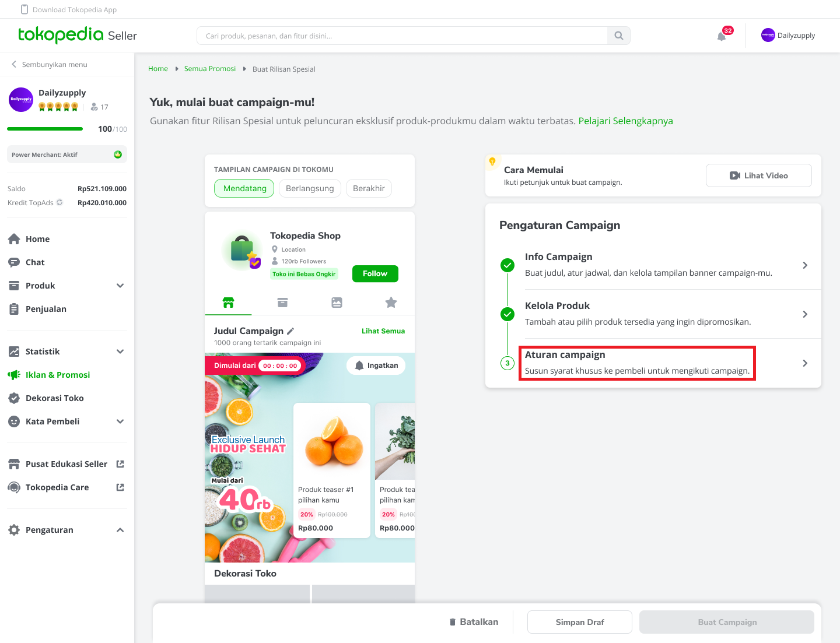Select the image gallery tab icon in preview

[337, 302]
